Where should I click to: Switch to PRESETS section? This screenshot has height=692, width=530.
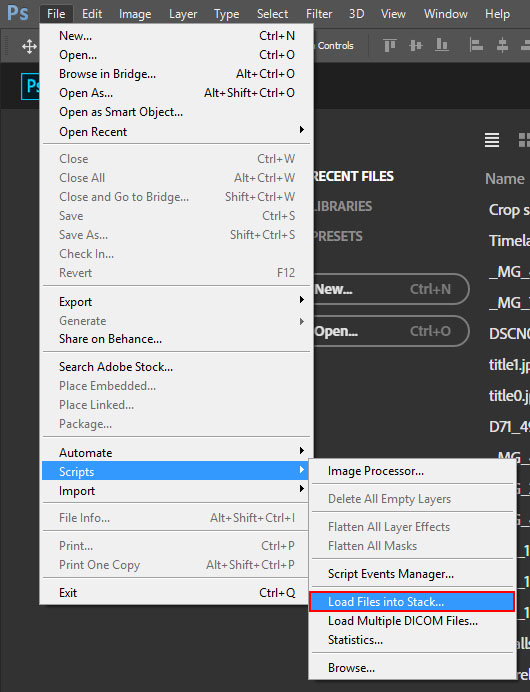(338, 236)
